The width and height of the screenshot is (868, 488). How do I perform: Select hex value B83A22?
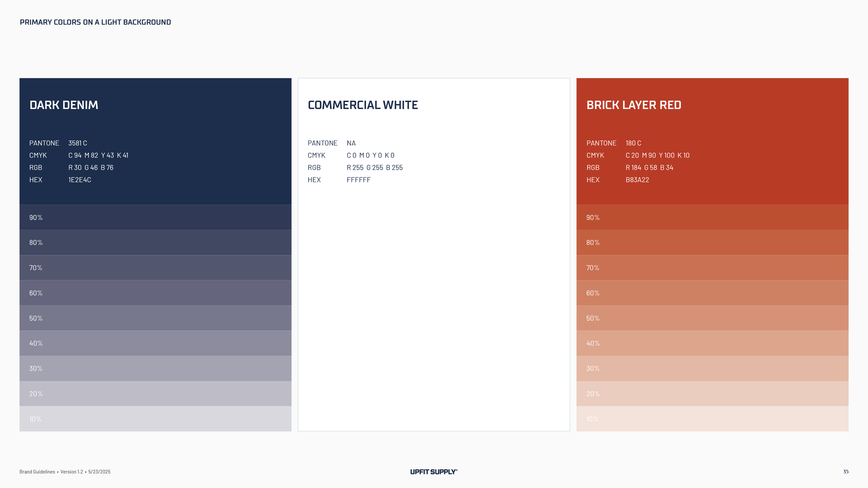(637, 180)
